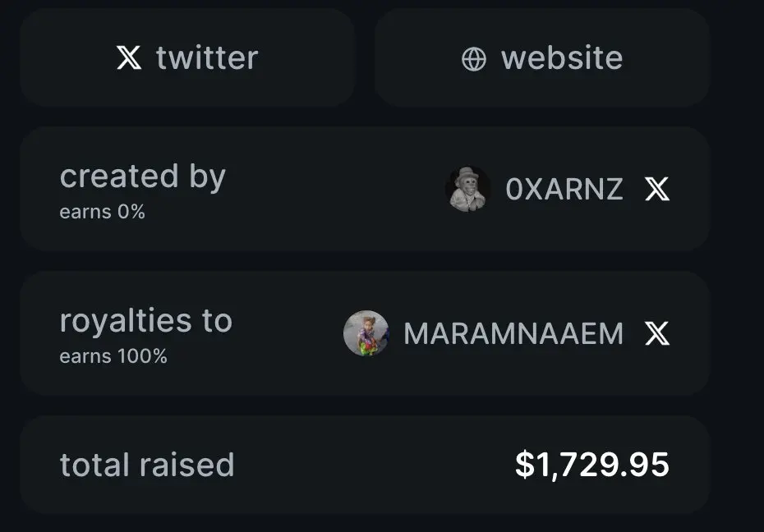Click the MARAMNAAEM profile picture
This screenshot has width=764, height=532.
pos(366,333)
